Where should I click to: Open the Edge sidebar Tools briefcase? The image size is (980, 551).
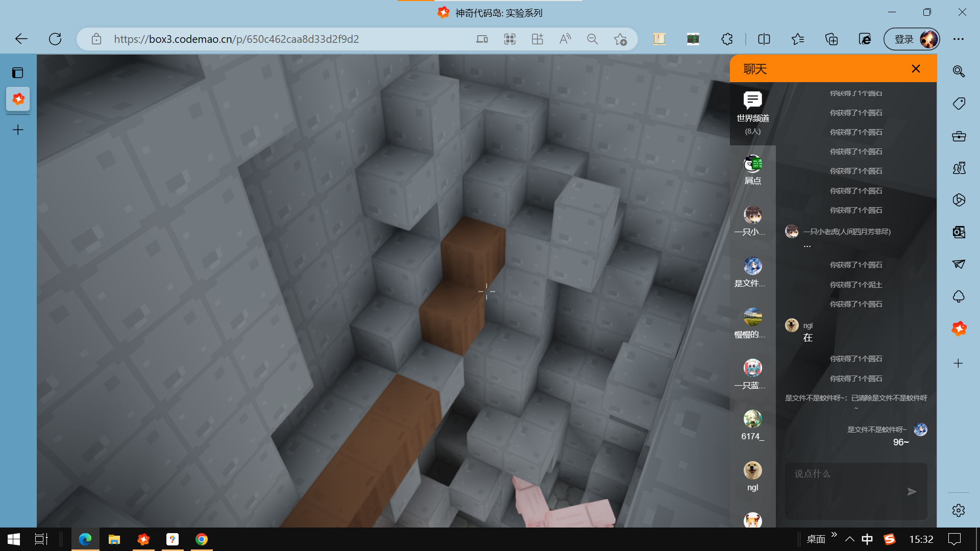tap(959, 136)
